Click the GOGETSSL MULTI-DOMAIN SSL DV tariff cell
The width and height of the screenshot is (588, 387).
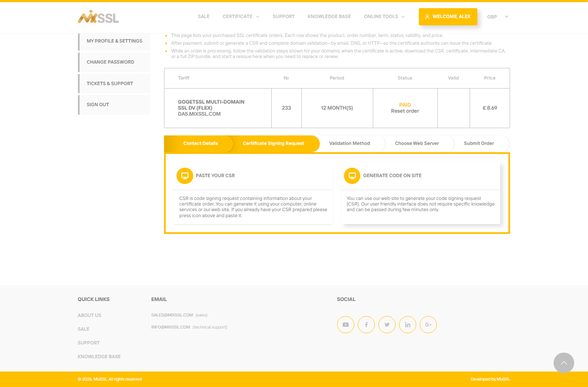pos(218,108)
